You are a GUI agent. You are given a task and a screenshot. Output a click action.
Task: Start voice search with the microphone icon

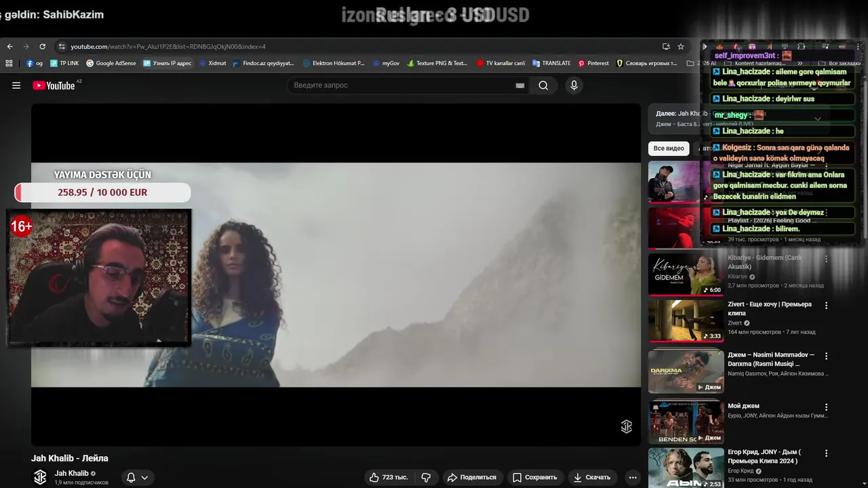click(574, 85)
